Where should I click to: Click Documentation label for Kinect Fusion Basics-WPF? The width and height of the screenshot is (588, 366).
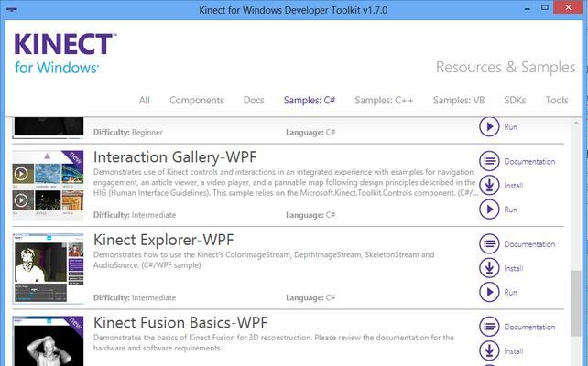pyautogui.click(x=529, y=327)
